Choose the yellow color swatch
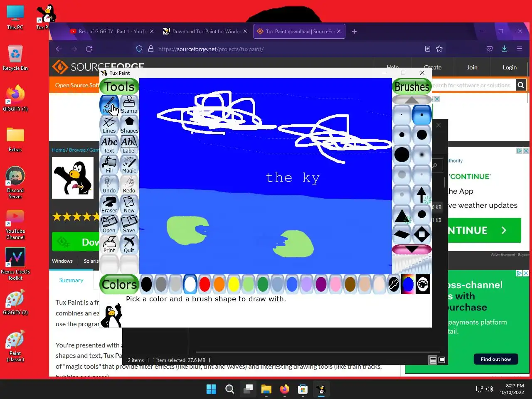 [234, 284]
